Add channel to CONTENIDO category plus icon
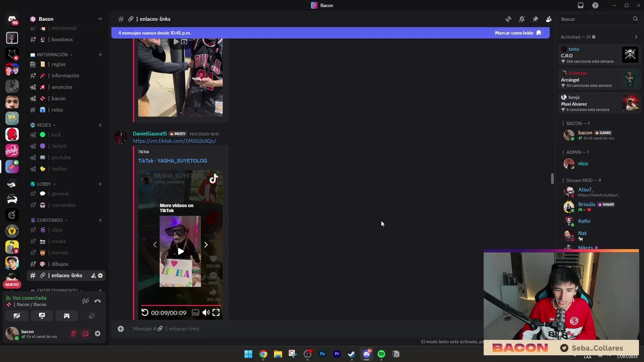Screen dimensions: 644x362 [x=100, y=220]
